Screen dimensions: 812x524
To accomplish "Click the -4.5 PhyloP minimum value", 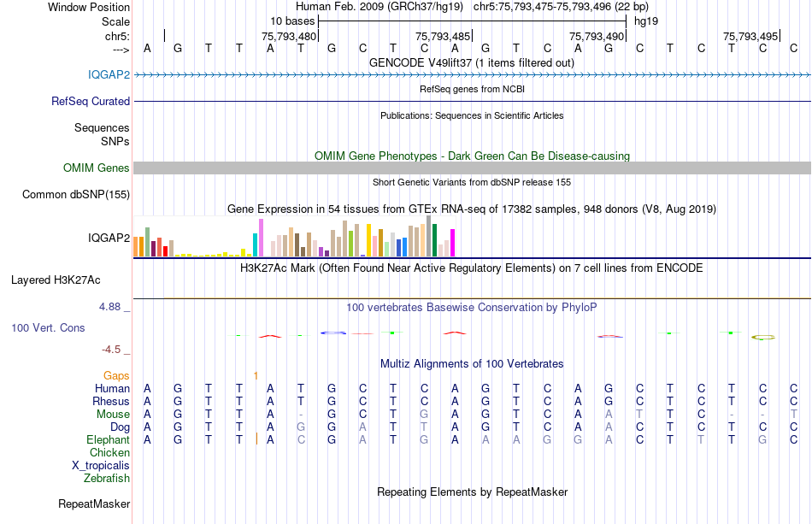I will tap(111, 350).
